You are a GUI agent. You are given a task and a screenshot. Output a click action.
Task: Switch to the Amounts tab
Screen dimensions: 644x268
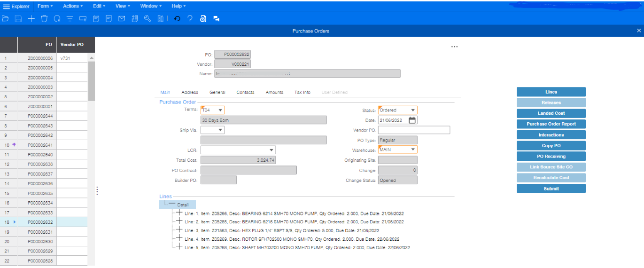[x=274, y=93]
